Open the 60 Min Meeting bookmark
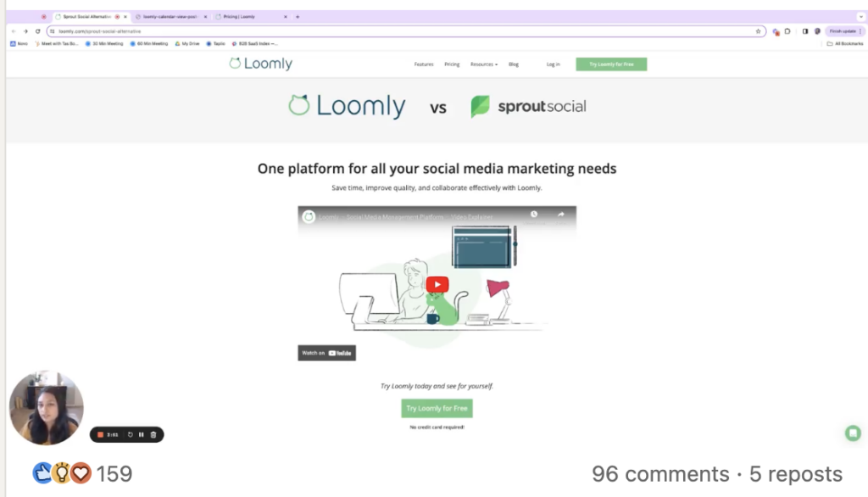The height and width of the screenshot is (497, 868). [149, 44]
